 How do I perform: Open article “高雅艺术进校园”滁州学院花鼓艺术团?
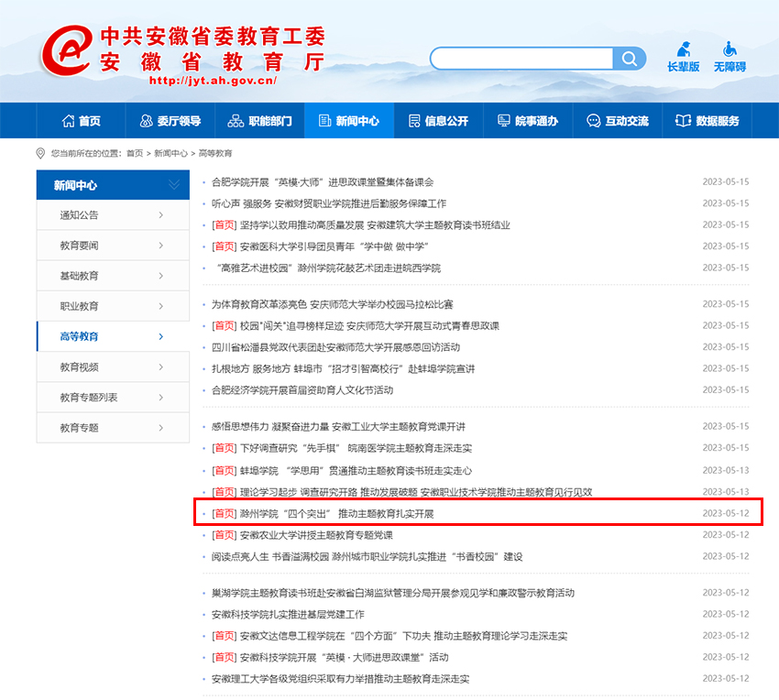(329, 268)
